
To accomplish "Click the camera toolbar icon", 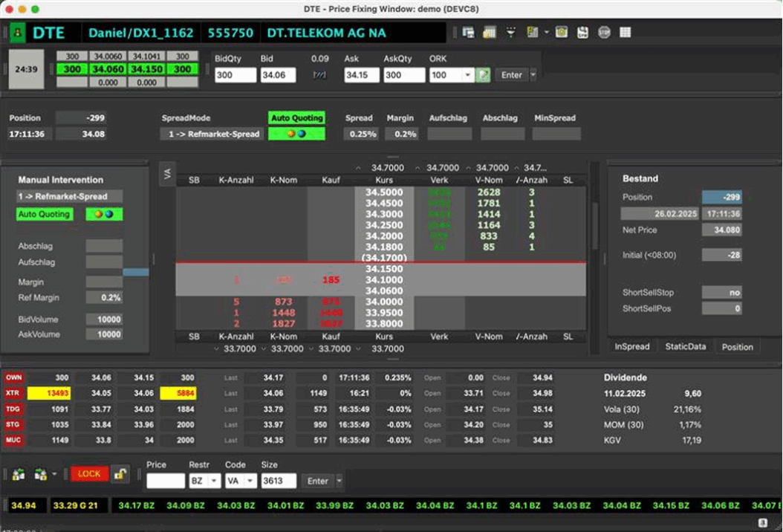I will click(x=562, y=32).
